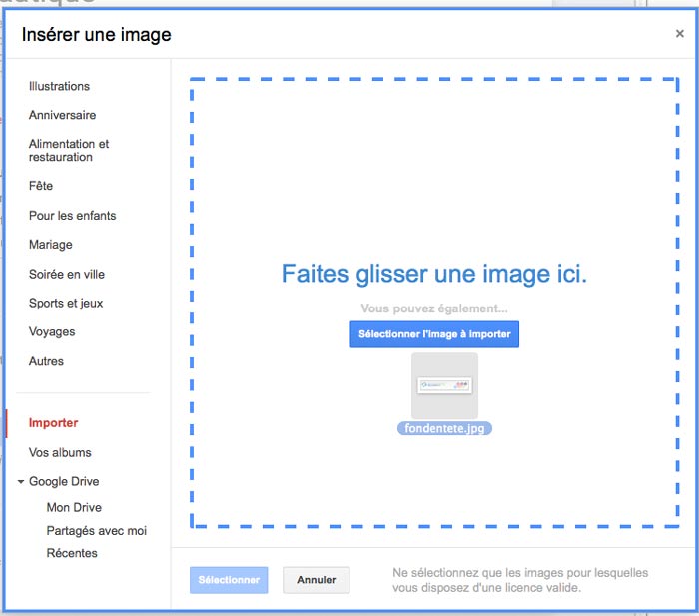Open Alimentation et restauration category
Image resolution: width=699 pixels, height=616 pixels.
pyautogui.click(x=69, y=151)
